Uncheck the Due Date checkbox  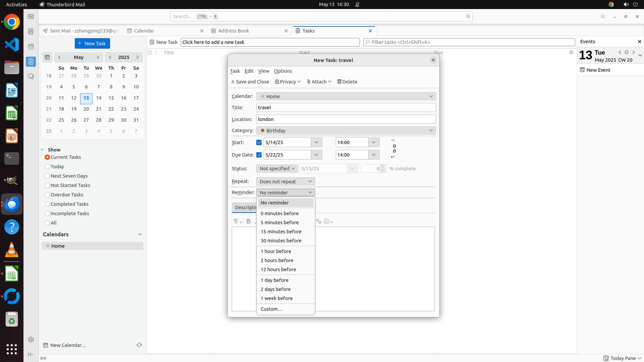pyautogui.click(x=259, y=155)
